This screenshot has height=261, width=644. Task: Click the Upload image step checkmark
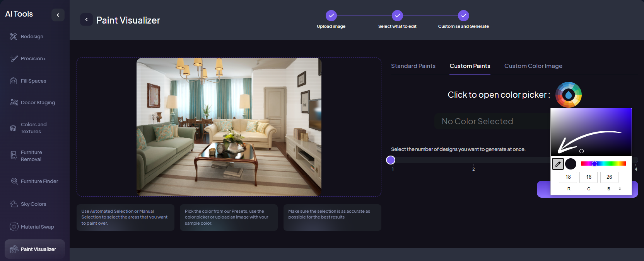tap(331, 15)
